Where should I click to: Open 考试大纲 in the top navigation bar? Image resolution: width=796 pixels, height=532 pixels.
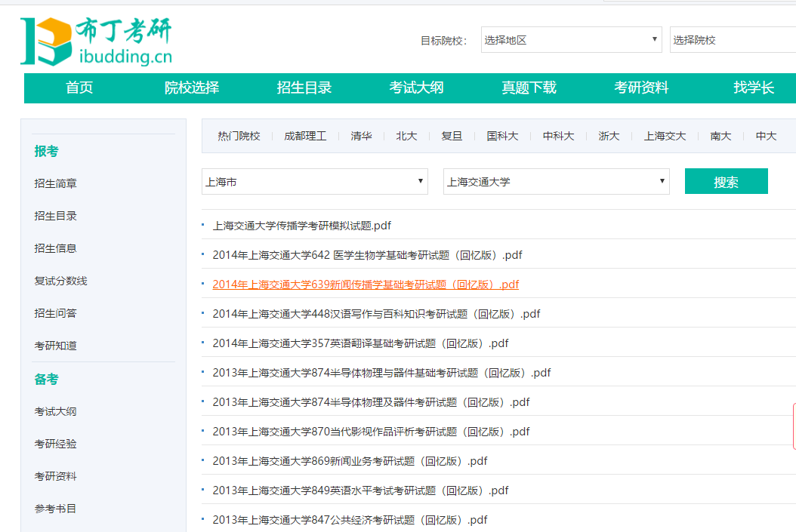(416, 88)
